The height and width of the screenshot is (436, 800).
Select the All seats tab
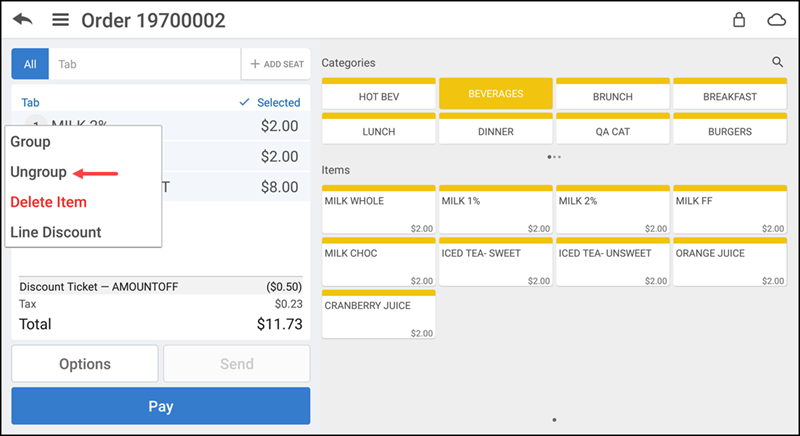tap(30, 64)
